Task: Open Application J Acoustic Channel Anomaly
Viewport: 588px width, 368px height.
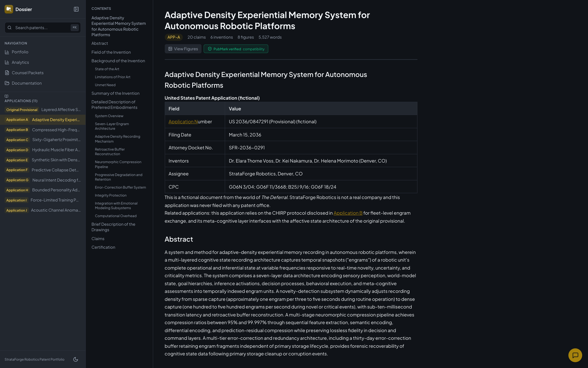Action: click(43, 210)
